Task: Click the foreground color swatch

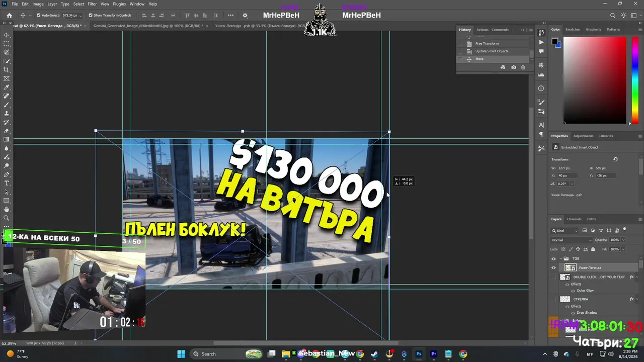Action: click(554, 41)
